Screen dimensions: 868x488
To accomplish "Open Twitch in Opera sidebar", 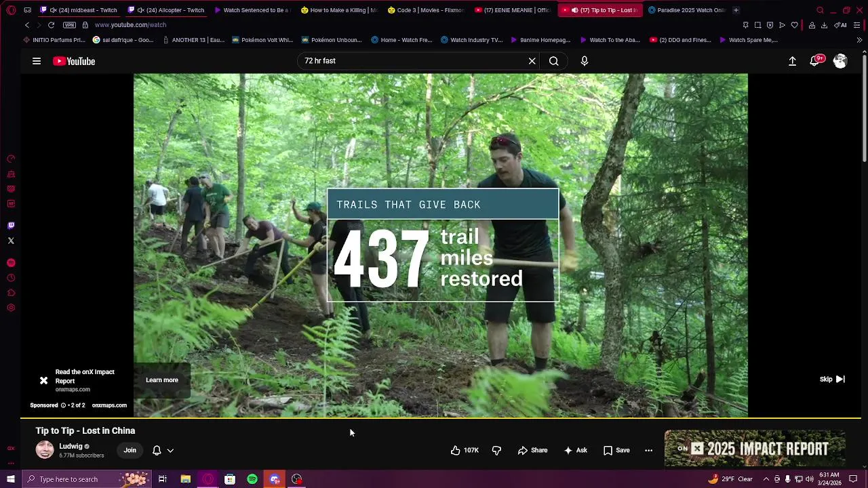I will point(11,226).
